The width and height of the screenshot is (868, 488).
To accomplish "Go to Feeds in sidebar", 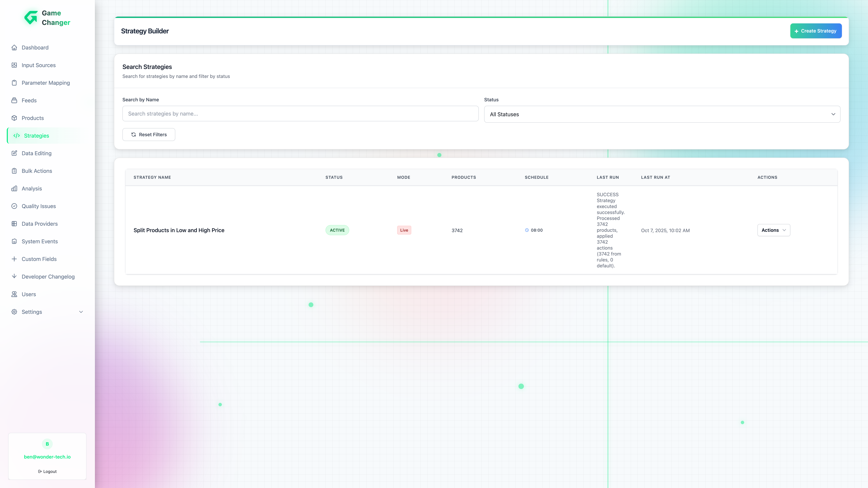I will click(29, 100).
